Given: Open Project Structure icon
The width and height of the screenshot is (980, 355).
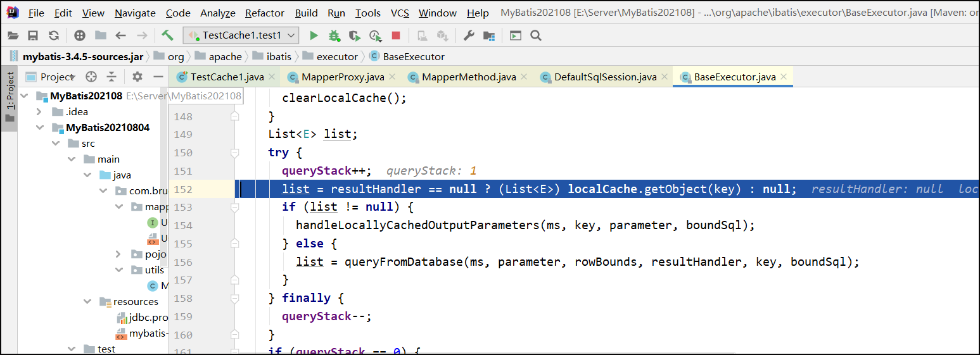Looking at the screenshot, I should pos(489,35).
